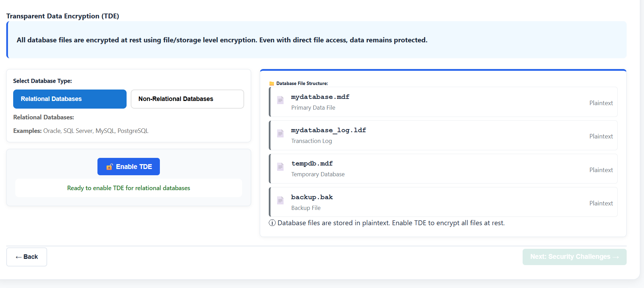Click the Transparent Data Encryption (TDE) heading
Viewport: 644px width, 288px height.
63,16
